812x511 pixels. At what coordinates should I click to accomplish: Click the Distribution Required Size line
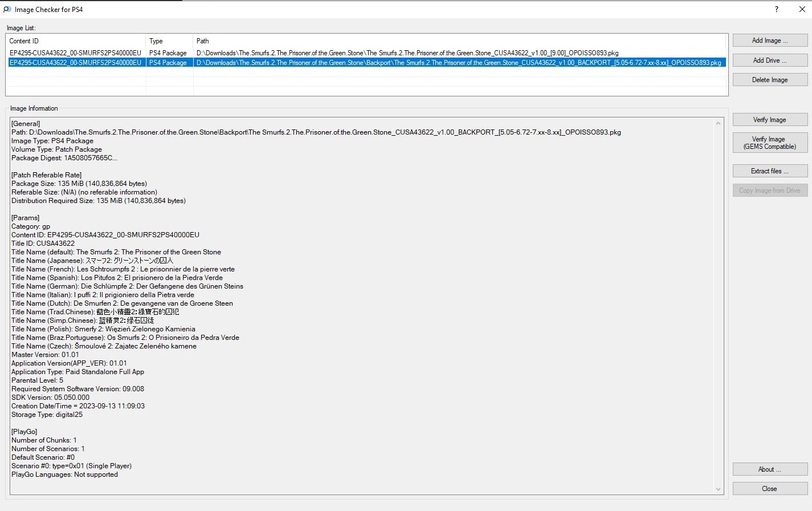99,201
